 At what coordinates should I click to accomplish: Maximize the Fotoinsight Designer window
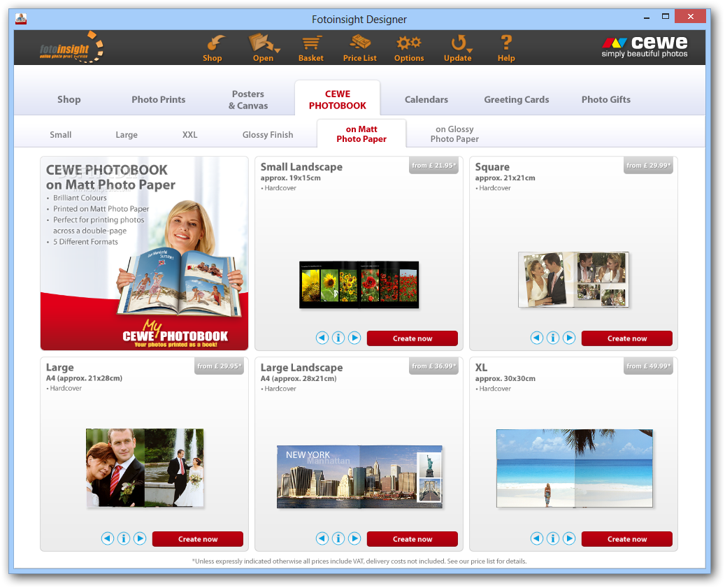(x=666, y=17)
